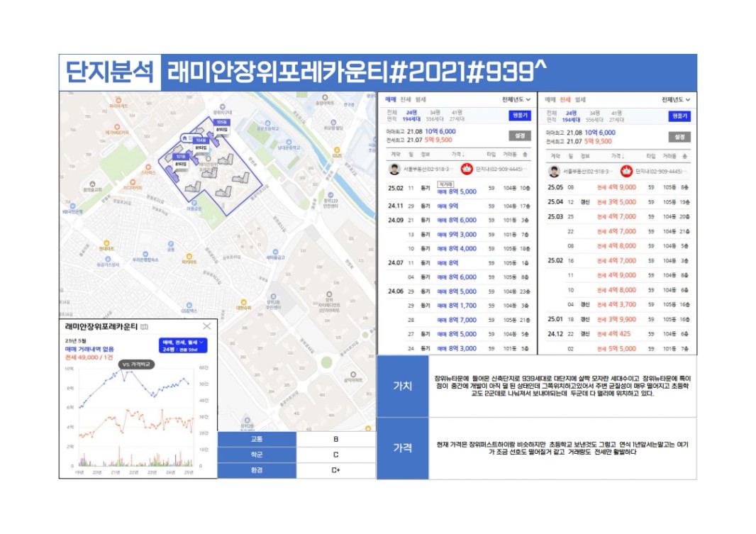Choose 34평 556세대 filter in left panel

(x=435, y=116)
